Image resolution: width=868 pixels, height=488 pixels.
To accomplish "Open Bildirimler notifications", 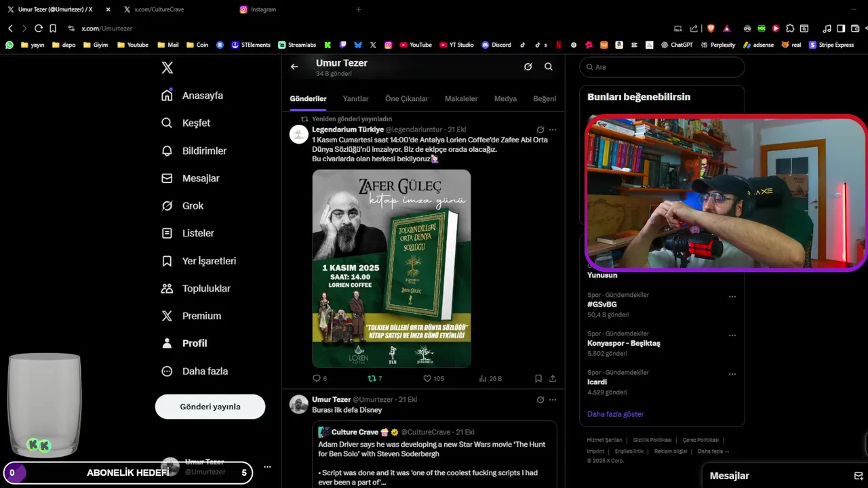I will (193, 150).
